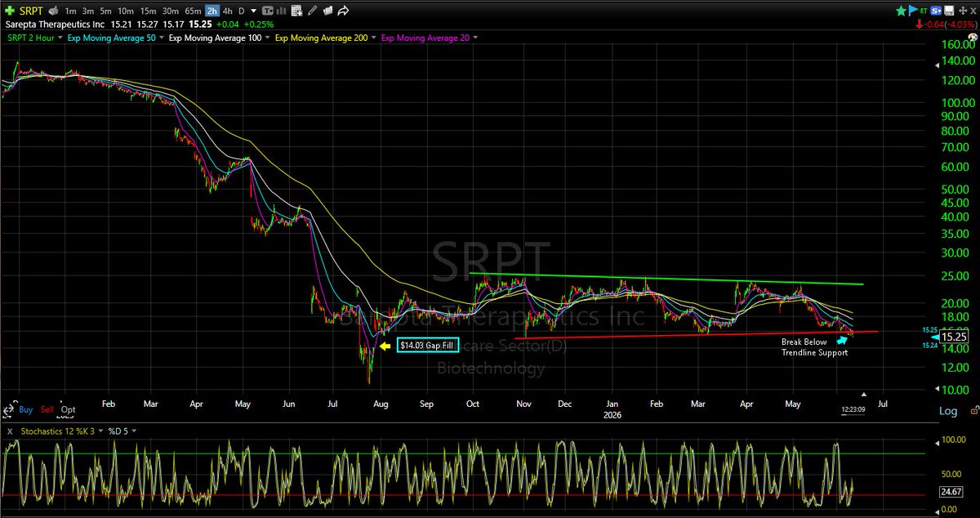
Task: Open the text annotation tool icon
Action: [x=268, y=11]
